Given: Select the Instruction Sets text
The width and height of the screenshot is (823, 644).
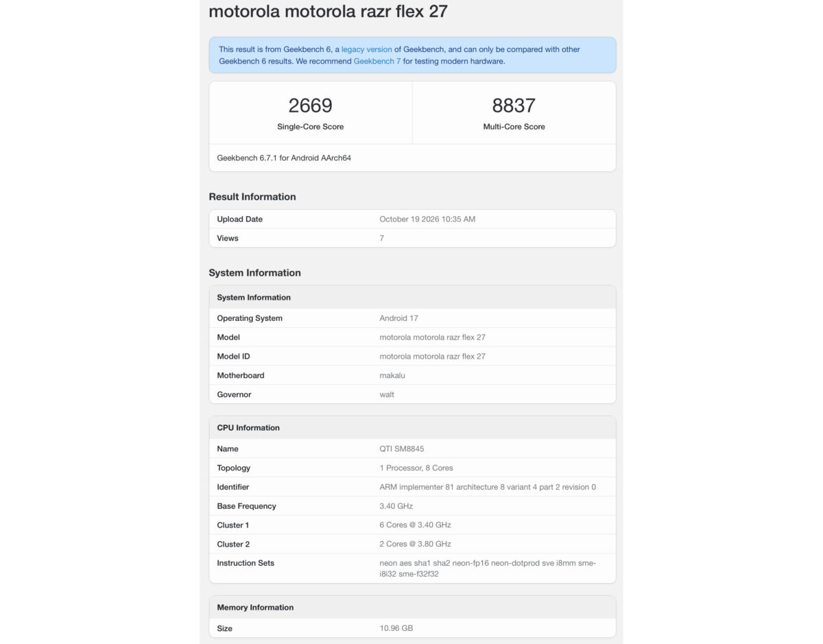Looking at the screenshot, I should tap(488, 569).
